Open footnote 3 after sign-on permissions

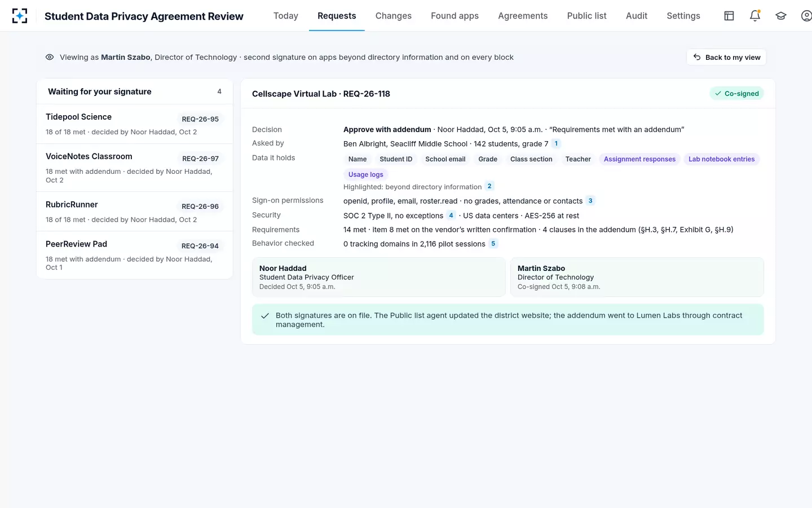pos(590,200)
